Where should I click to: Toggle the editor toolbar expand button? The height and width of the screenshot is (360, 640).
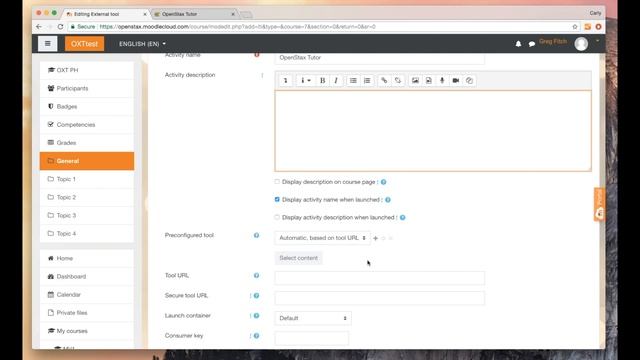[x=285, y=80]
